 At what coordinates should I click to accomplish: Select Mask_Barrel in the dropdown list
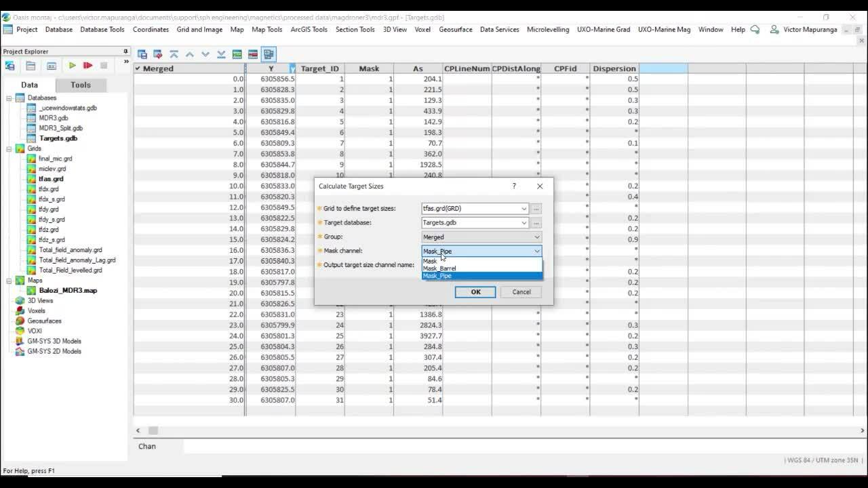481,268
